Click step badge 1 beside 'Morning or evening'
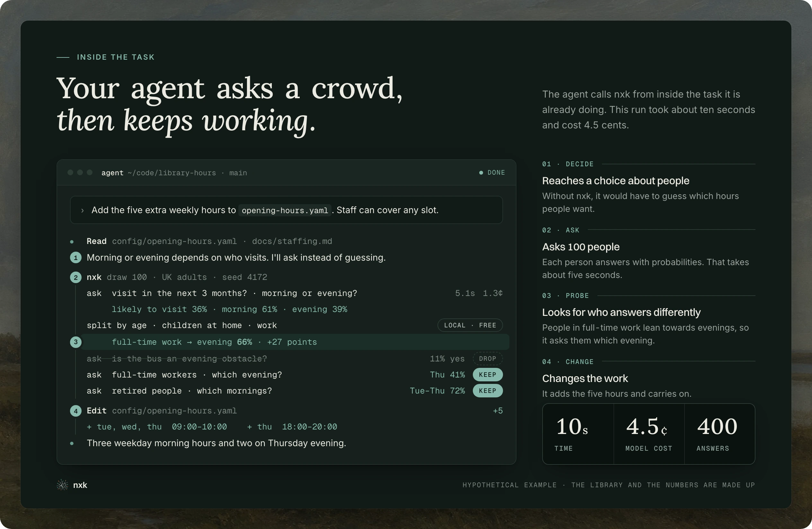Screen dimensions: 812x529 pyautogui.click(x=76, y=258)
